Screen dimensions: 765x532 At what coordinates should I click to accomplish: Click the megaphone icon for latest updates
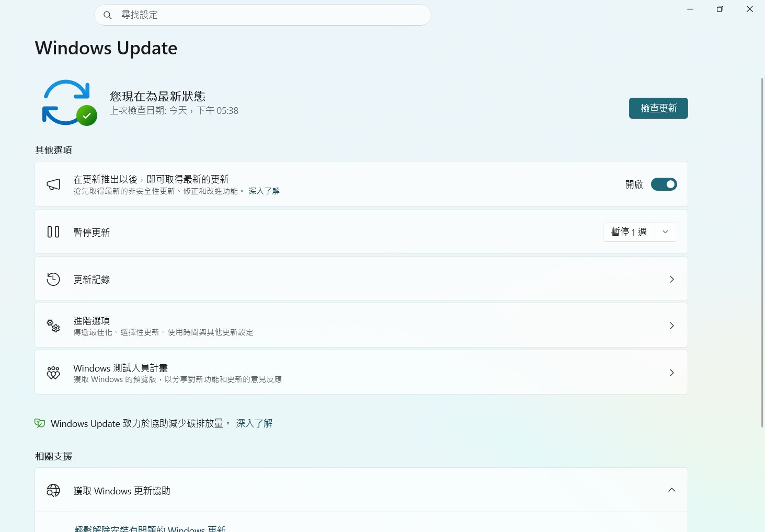(53, 184)
